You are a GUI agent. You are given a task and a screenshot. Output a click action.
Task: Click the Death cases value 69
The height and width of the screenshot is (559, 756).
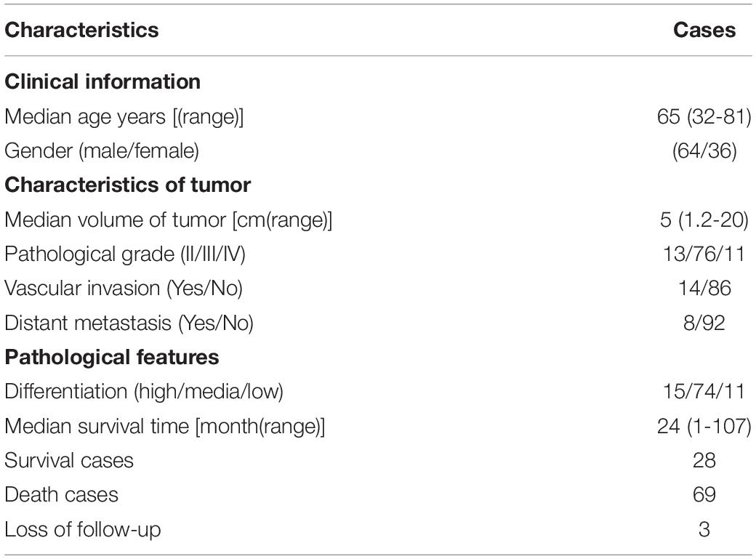click(704, 495)
